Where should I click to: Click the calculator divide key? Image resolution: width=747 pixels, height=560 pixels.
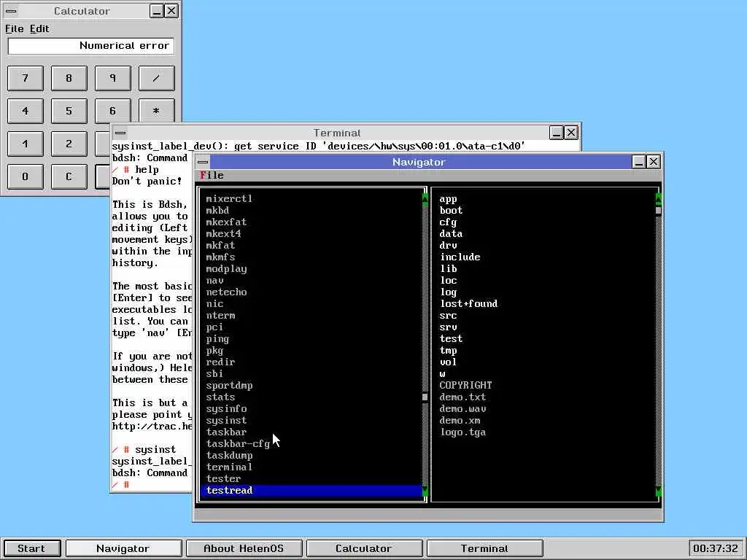pos(156,78)
